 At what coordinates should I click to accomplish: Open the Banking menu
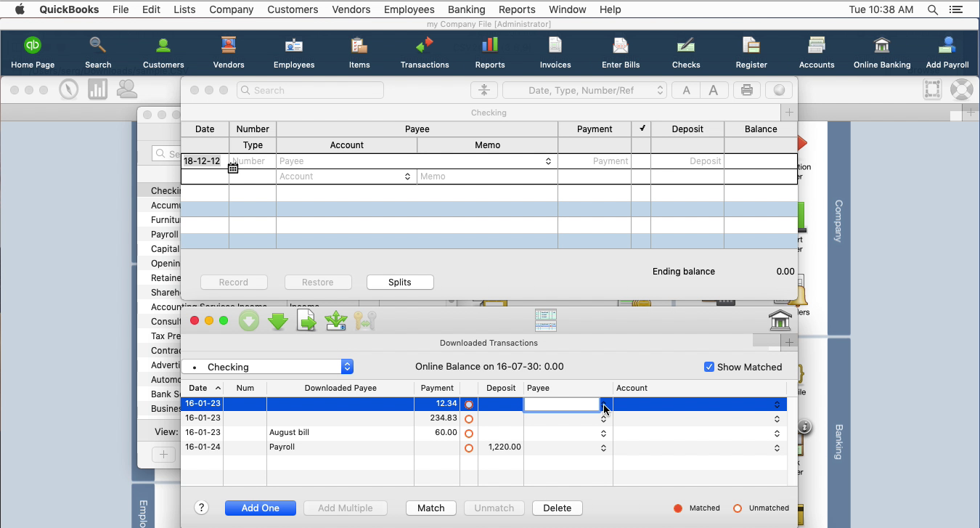(x=466, y=9)
